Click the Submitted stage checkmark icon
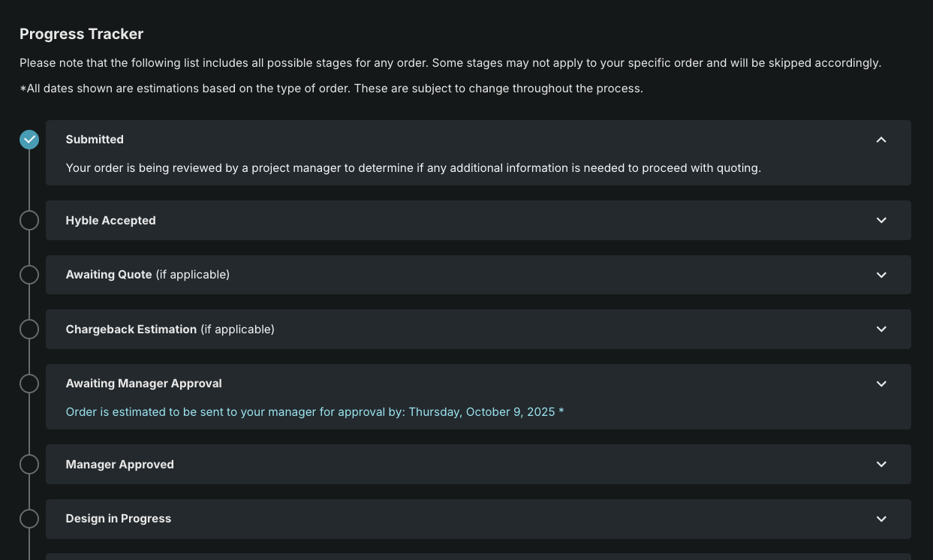 tap(29, 140)
